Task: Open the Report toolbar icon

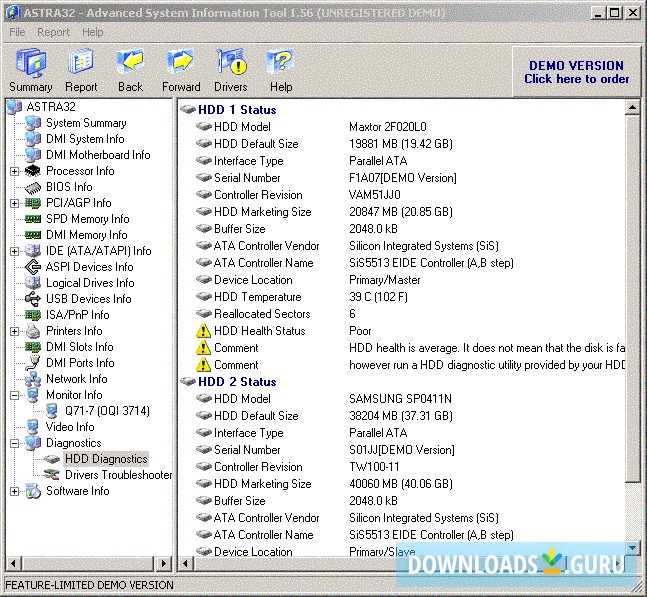Action: [82, 69]
